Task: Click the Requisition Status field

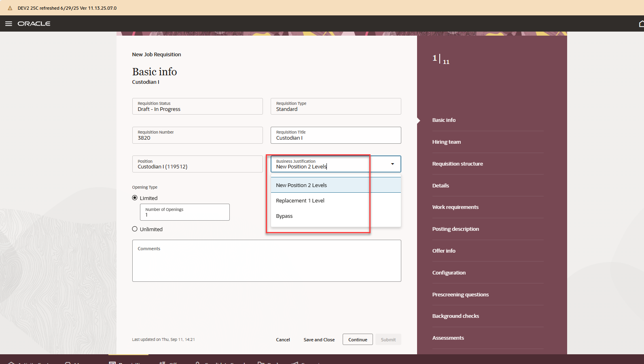Action: (197, 106)
